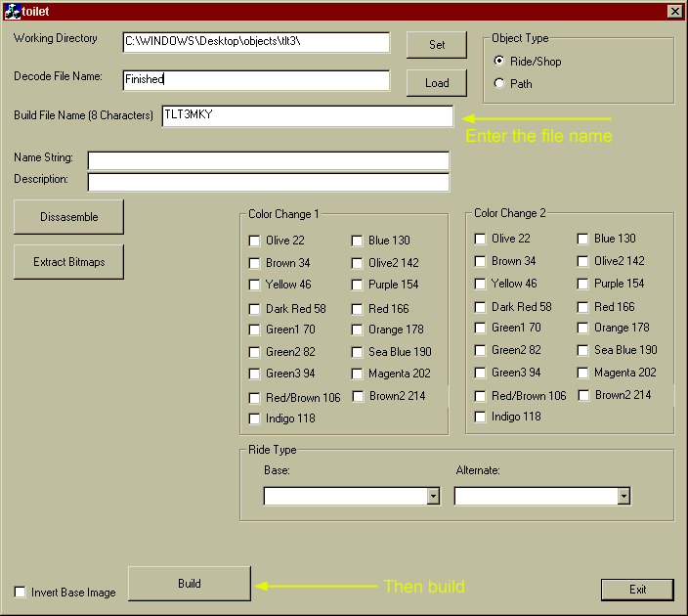Check Indigo 118 in Color Change 1
The height and width of the screenshot is (616, 688).
(254, 418)
